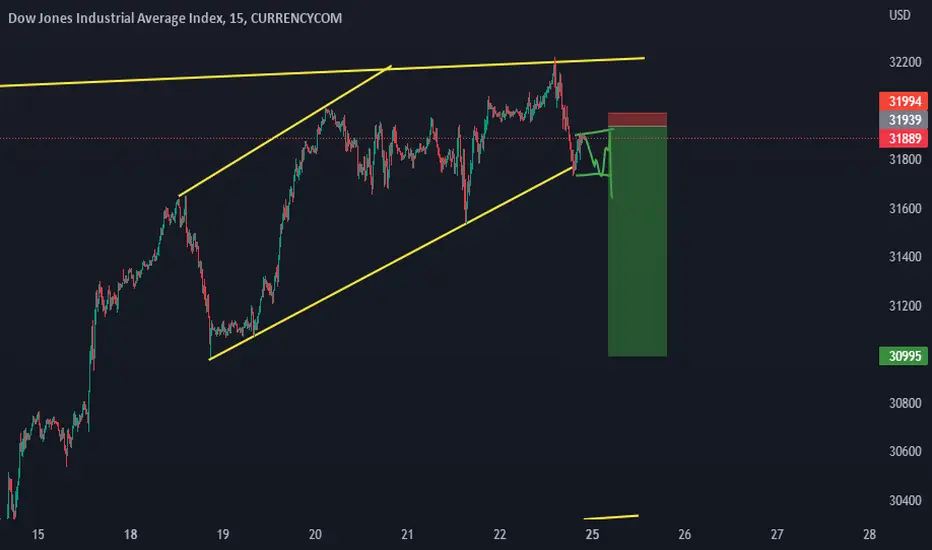Viewport: 932px width, 550px height.
Task: Click the 31800 price axis label
Action: (905, 159)
